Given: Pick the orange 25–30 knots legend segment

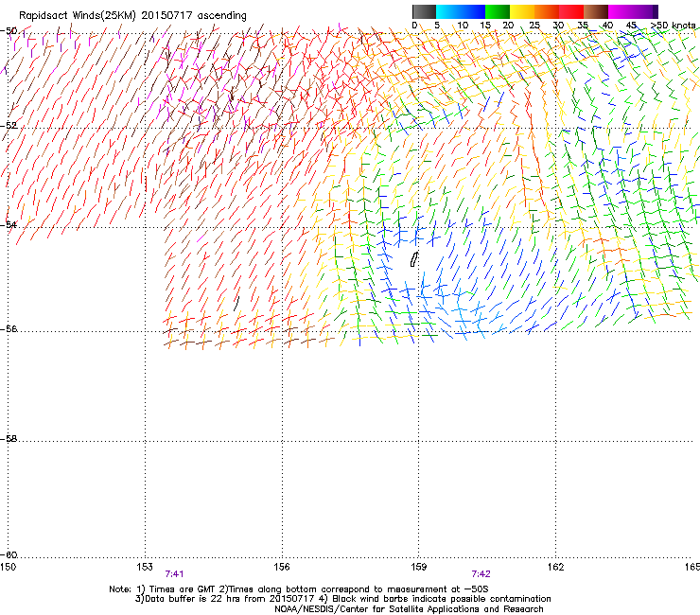Looking at the screenshot, I should [x=547, y=11].
